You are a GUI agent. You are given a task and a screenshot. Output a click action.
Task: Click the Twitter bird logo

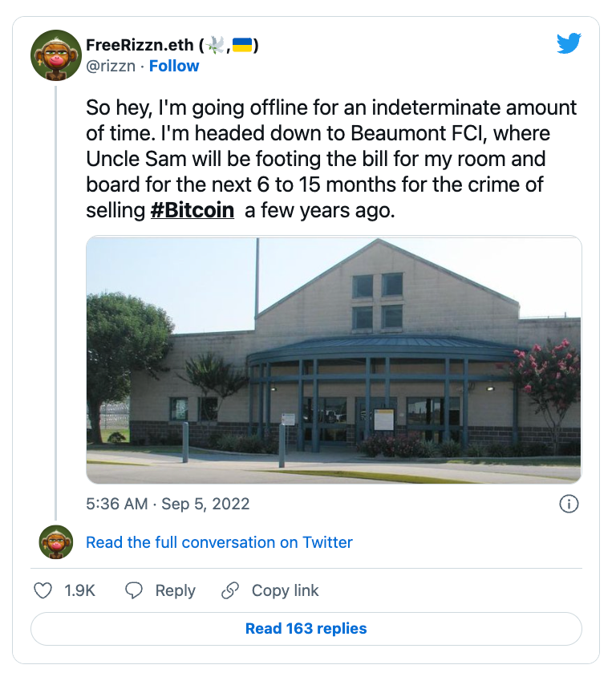tap(569, 43)
